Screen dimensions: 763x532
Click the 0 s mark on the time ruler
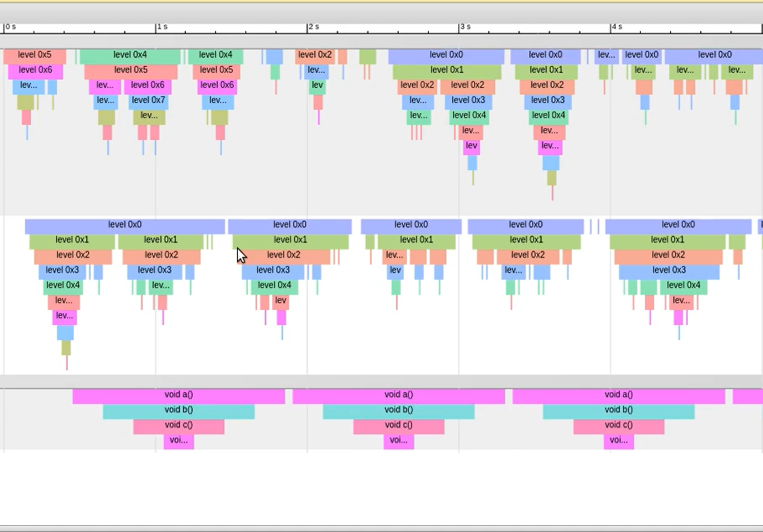[x=5, y=28]
